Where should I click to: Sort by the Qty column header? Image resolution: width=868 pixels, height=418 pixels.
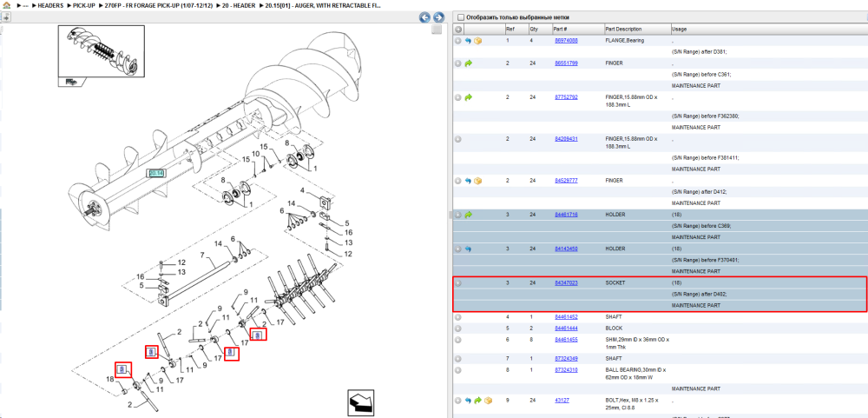[x=539, y=30]
